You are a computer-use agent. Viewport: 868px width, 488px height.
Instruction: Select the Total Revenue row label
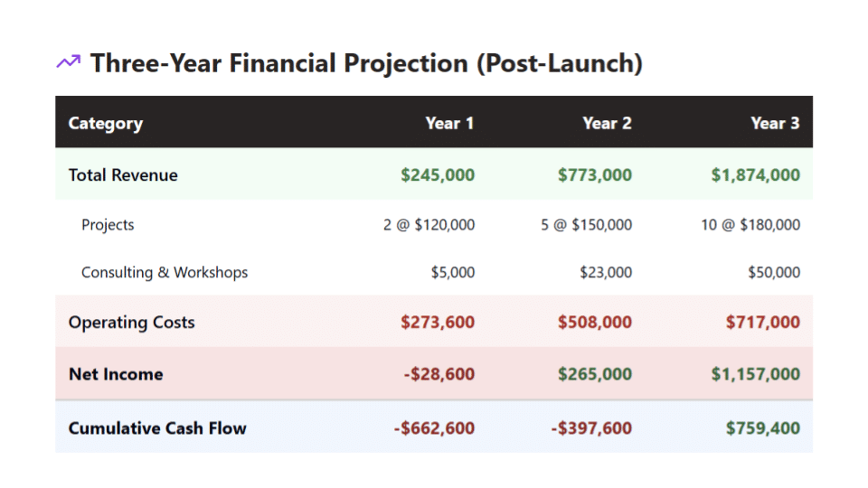[x=123, y=175]
